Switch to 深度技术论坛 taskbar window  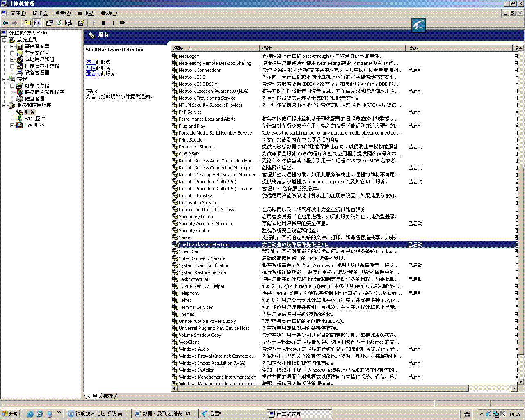pos(98,414)
